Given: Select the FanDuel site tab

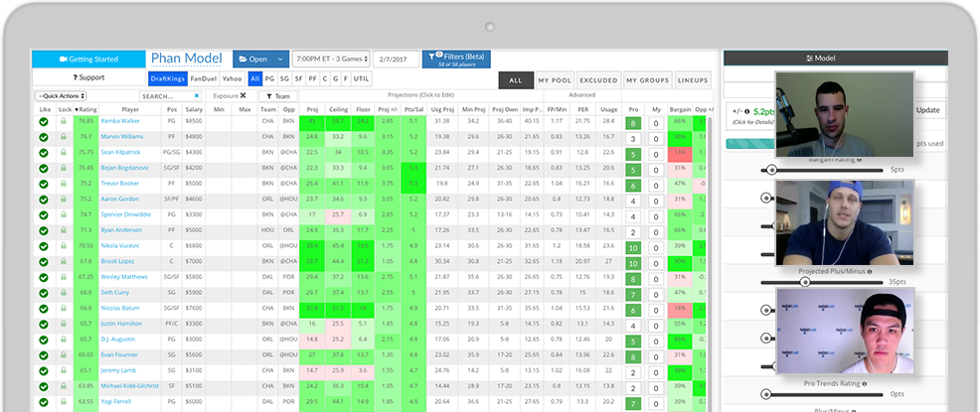Looking at the screenshot, I should point(203,78).
